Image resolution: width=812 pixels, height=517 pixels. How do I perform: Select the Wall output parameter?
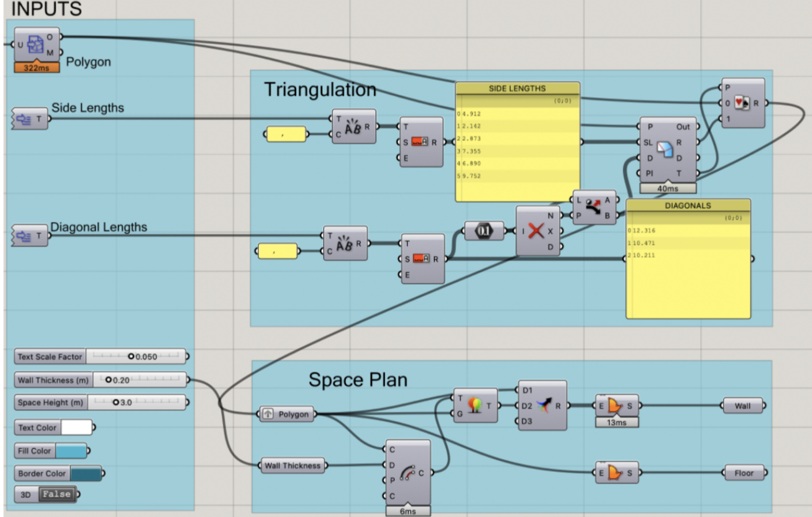point(742,406)
